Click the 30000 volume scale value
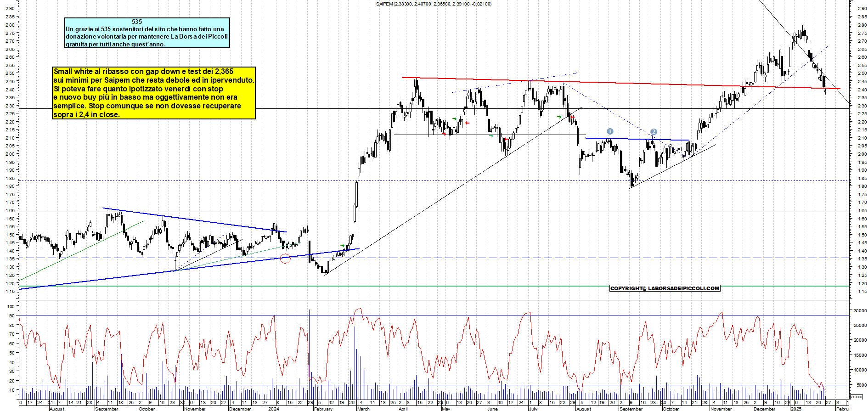This screenshot has height=411, width=868. click(860, 311)
